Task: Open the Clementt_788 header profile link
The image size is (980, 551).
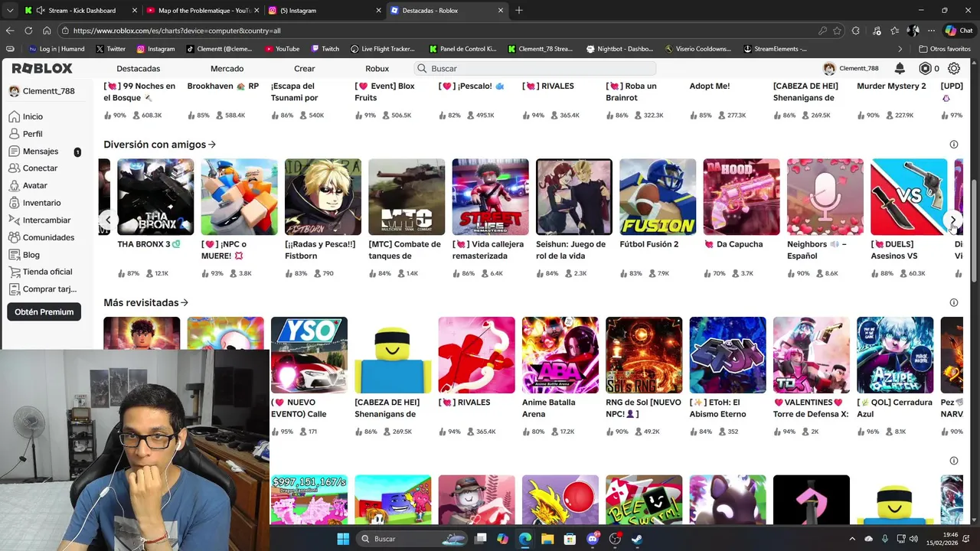Action: coord(851,68)
